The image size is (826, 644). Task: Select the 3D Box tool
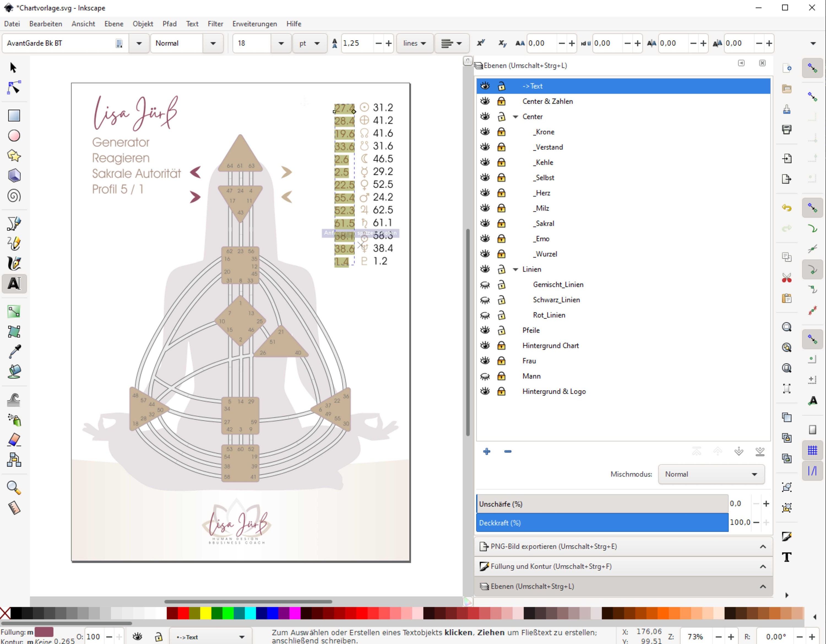14,176
